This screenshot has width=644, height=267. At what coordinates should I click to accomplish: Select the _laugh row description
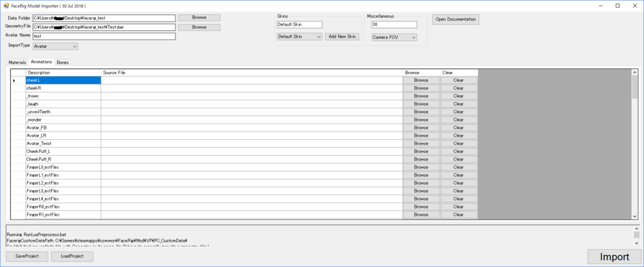(64, 104)
